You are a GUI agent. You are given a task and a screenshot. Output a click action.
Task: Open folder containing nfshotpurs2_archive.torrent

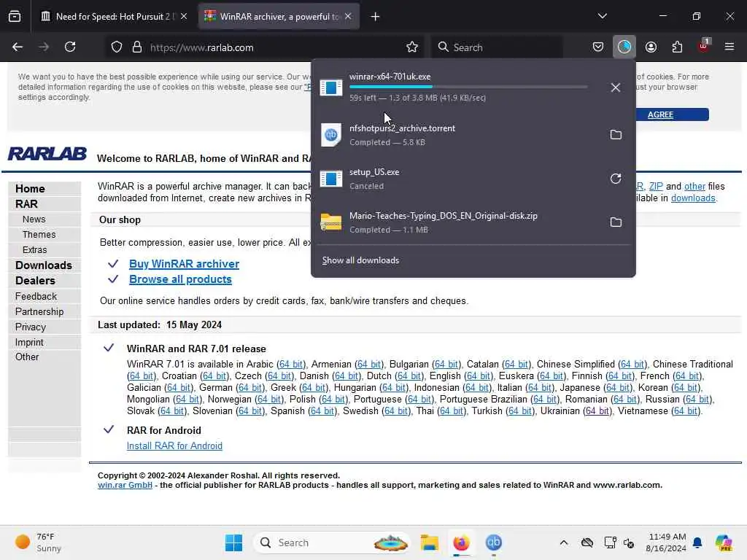616,135
